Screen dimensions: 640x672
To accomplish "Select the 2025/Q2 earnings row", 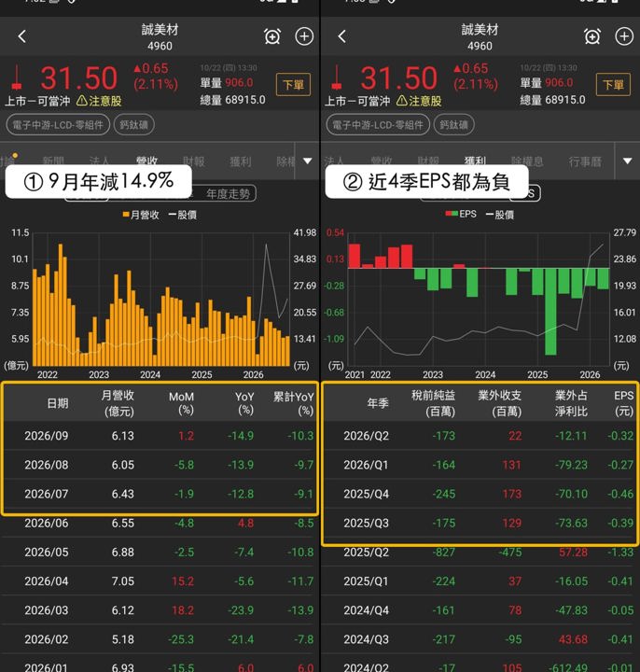I will point(480,553).
